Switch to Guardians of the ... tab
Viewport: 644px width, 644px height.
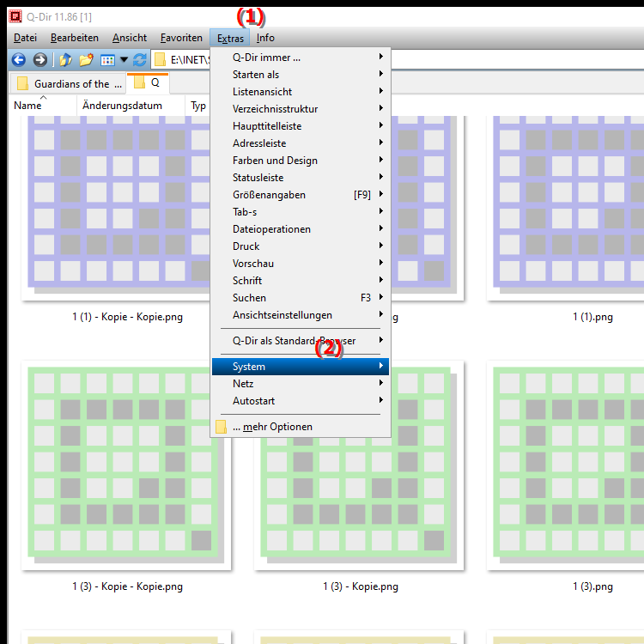(70, 84)
